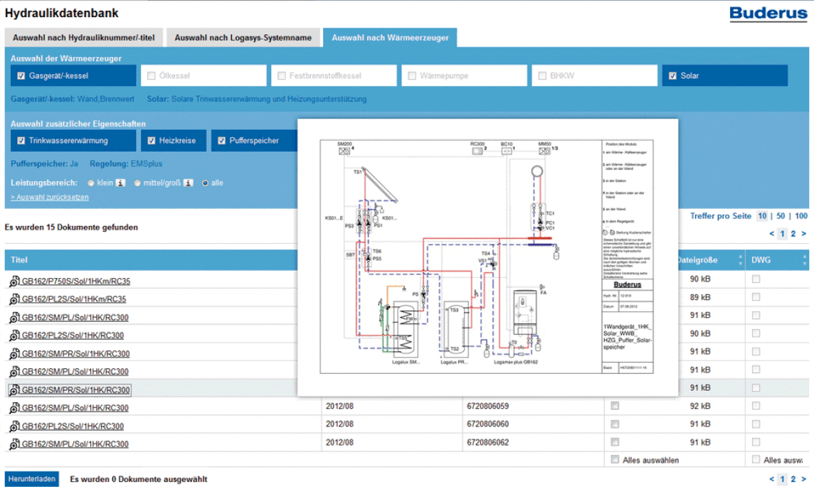This screenshot has width=814, height=504.
Task: Open info icon next to klein
Action: coord(120,183)
